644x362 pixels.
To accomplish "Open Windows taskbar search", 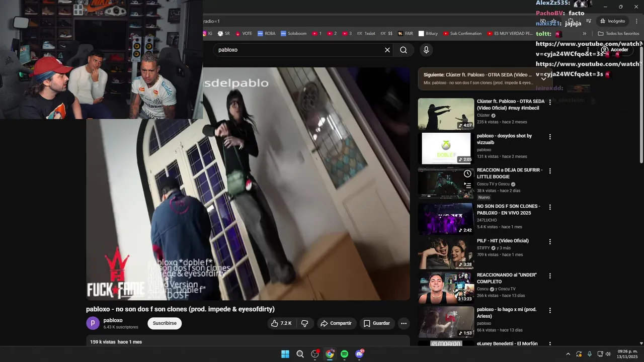I will [x=300, y=354].
